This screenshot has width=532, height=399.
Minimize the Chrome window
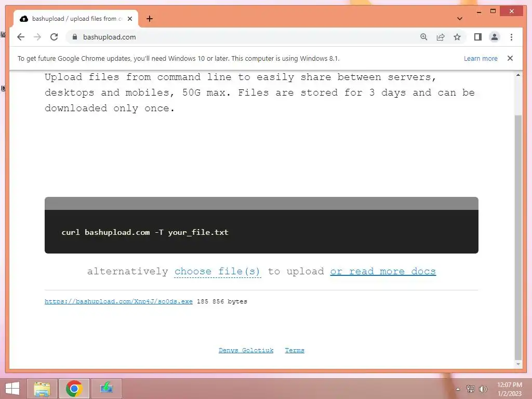click(478, 11)
